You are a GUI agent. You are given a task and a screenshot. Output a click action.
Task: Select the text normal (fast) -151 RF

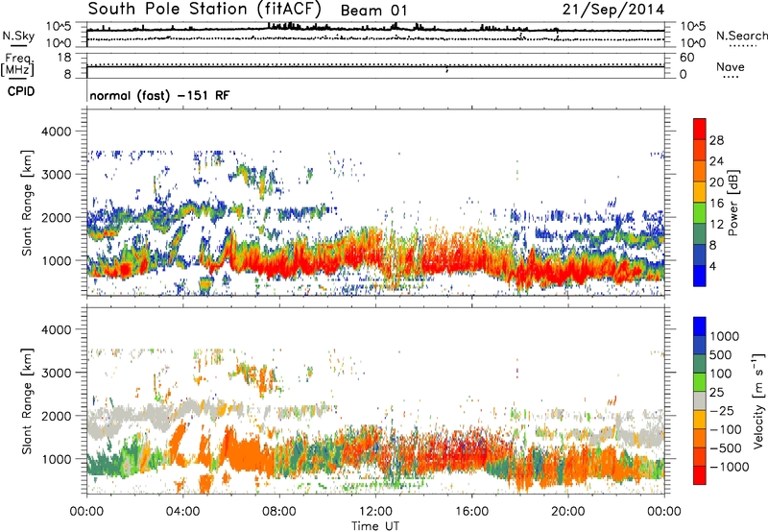coord(159,96)
